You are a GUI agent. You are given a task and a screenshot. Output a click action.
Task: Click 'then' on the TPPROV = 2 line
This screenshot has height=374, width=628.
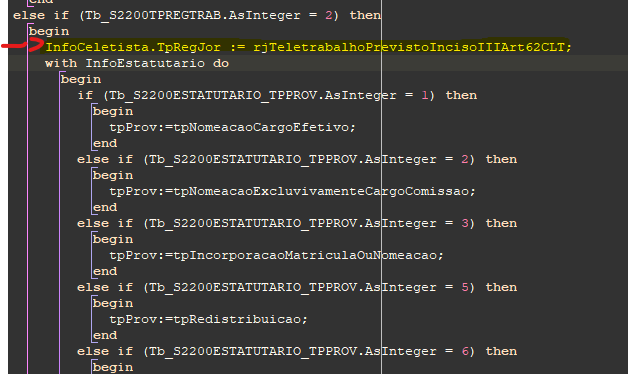[501, 159]
